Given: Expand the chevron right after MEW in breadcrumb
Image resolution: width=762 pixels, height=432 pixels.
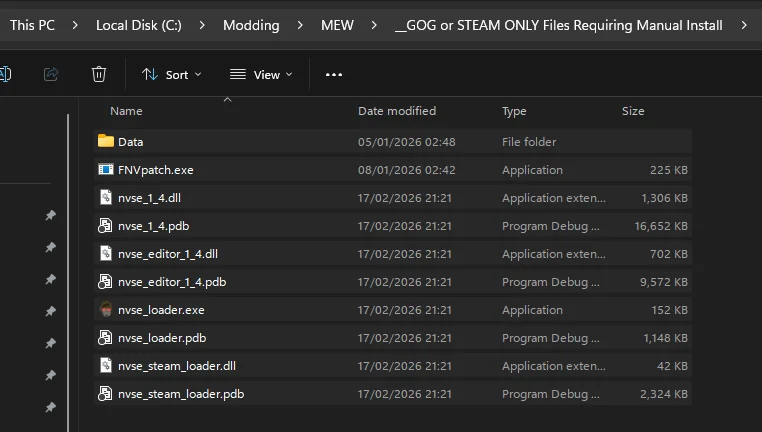Looking at the screenshot, I should (x=374, y=25).
